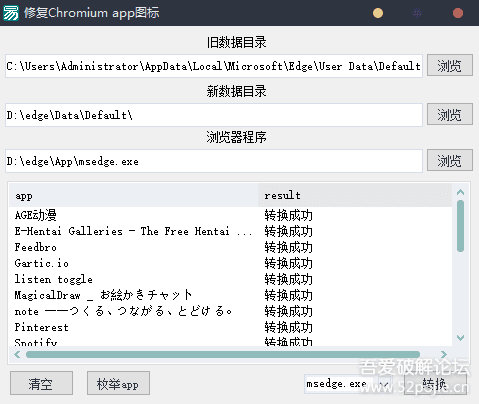Image resolution: width=479 pixels, height=404 pixels.
Task: Click the 旧数据目录 label
Action: (x=236, y=43)
